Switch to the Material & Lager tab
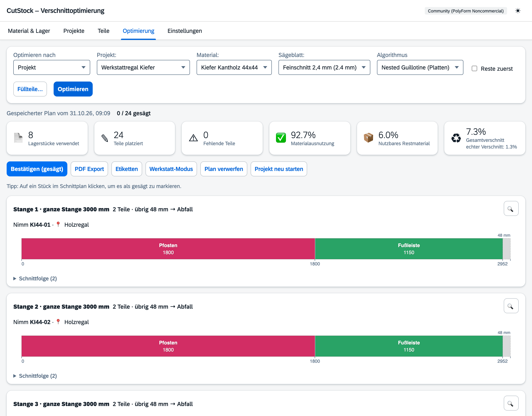The width and height of the screenshot is (532, 416). [x=29, y=31]
